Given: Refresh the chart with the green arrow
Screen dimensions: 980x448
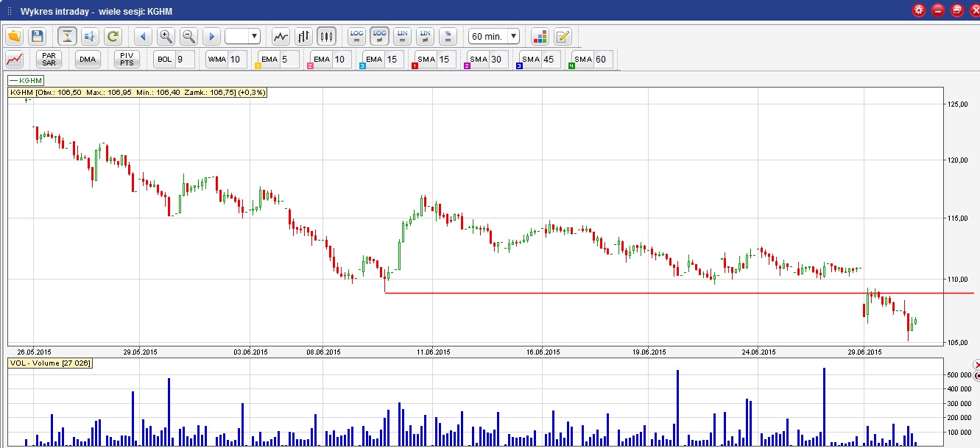Looking at the screenshot, I should pyautogui.click(x=113, y=36).
